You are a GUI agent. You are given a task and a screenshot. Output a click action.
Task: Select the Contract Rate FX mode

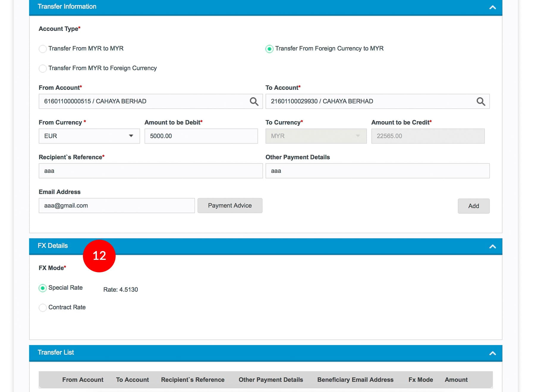43,308
